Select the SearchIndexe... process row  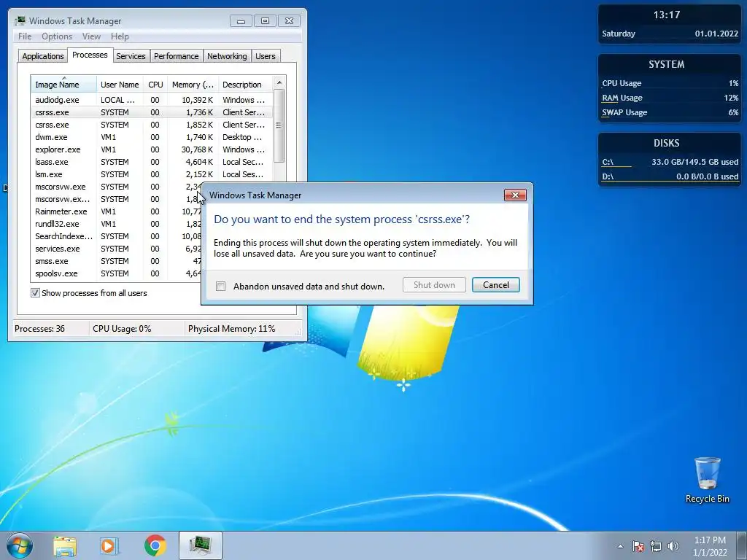point(117,236)
